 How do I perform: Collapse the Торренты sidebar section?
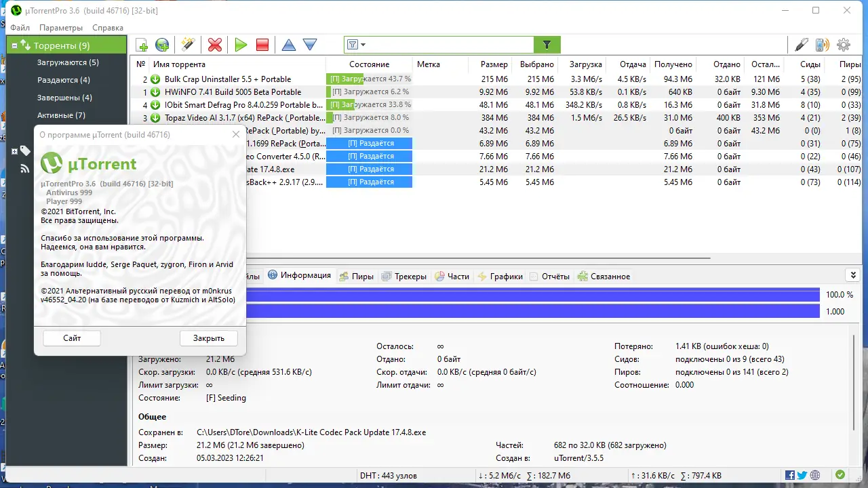click(14, 45)
